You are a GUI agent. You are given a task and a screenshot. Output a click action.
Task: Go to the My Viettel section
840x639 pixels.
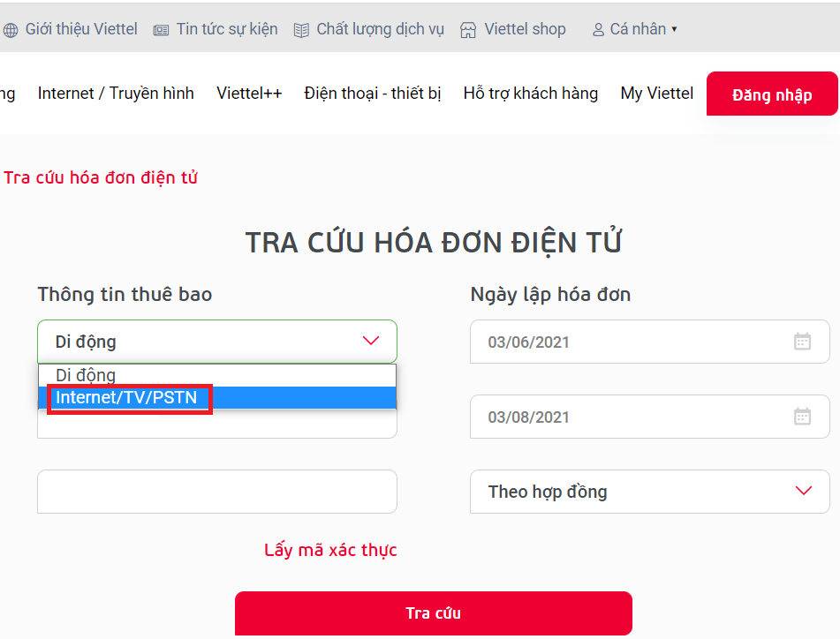656,93
